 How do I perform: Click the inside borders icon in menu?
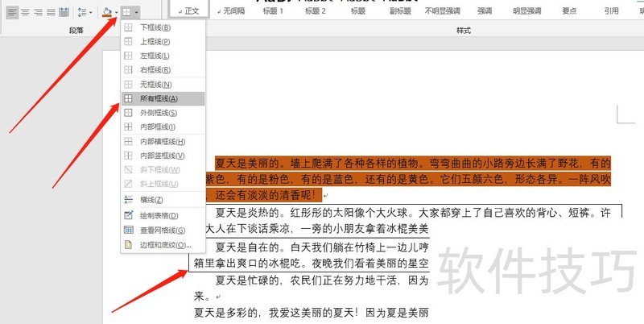point(129,127)
